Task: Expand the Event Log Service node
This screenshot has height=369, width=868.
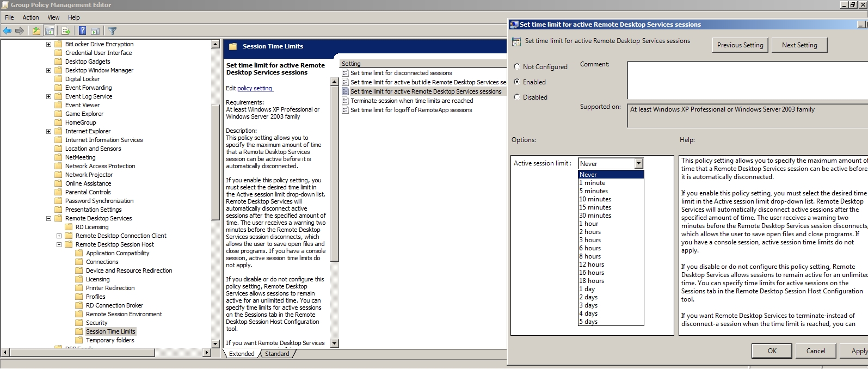Action: point(48,96)
